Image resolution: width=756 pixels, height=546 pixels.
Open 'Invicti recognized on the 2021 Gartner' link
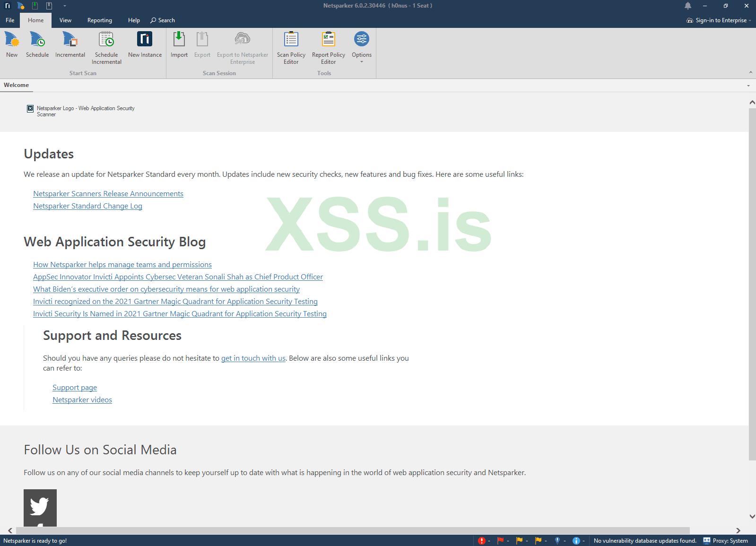pyautogui.click(x=175, y=302)
